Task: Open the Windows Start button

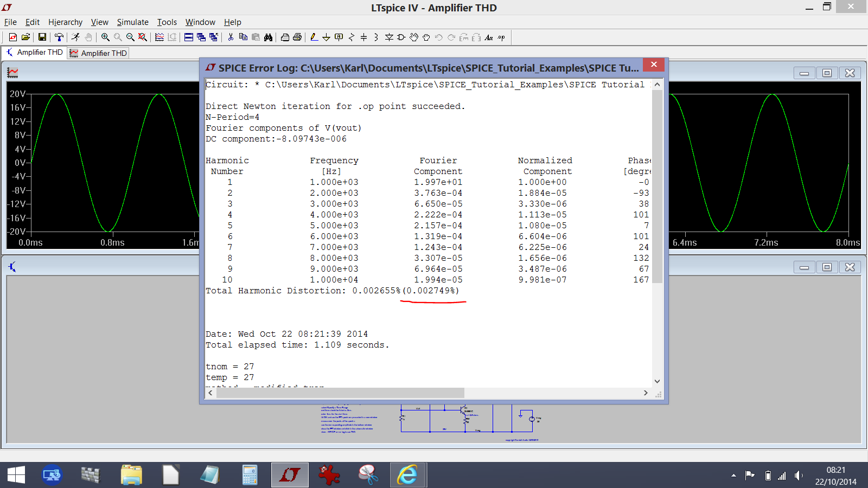Action: 16,475
